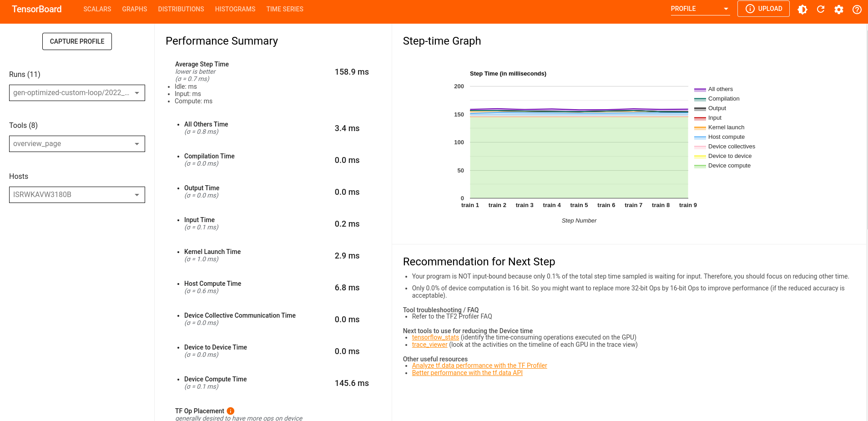Click the Host Compute Time label
The image size is (868, 421).
(x=212, y=284)
